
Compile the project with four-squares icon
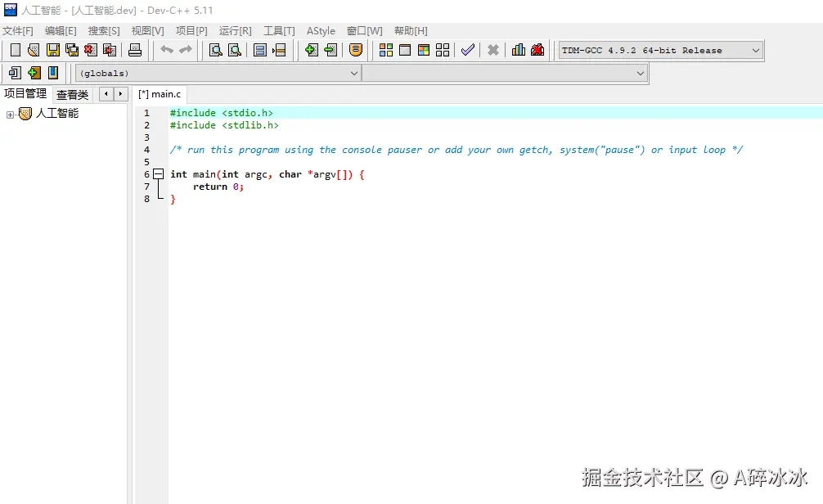(386, 50)
